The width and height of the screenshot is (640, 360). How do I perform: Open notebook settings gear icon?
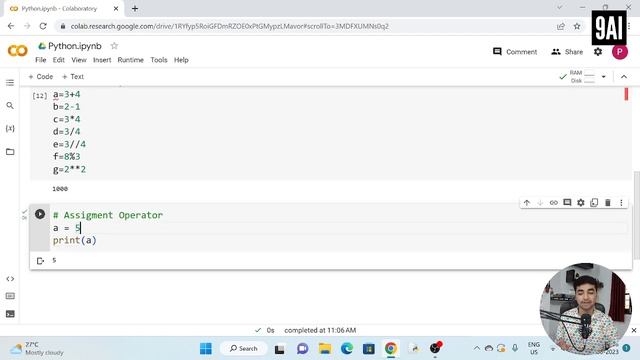pos(598,52)
